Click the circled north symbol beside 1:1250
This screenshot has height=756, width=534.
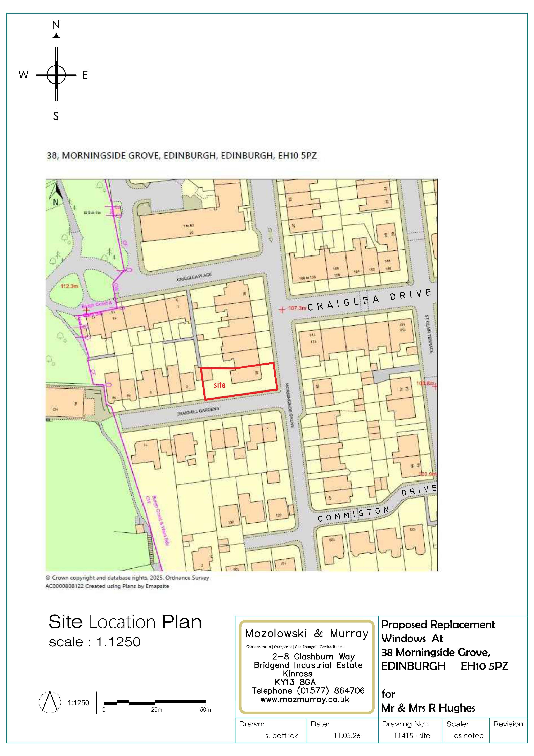pos(50,702)
